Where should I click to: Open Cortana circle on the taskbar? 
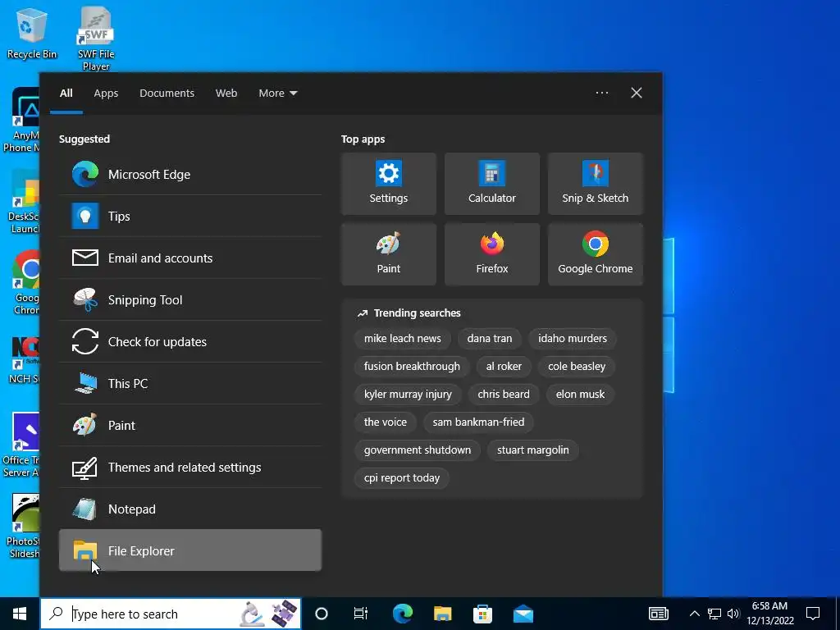pyautogui.click(x=322, y=614)
